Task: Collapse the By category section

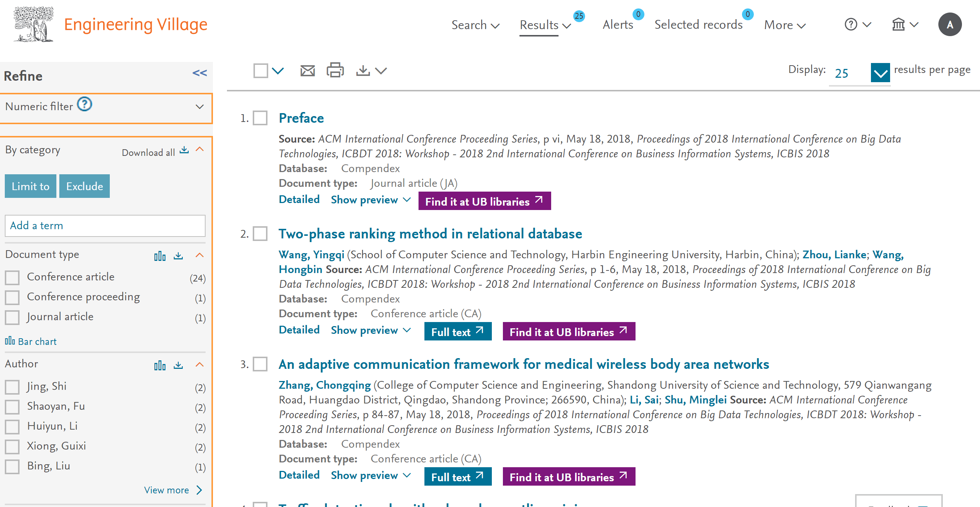Action: coord(200,150)
